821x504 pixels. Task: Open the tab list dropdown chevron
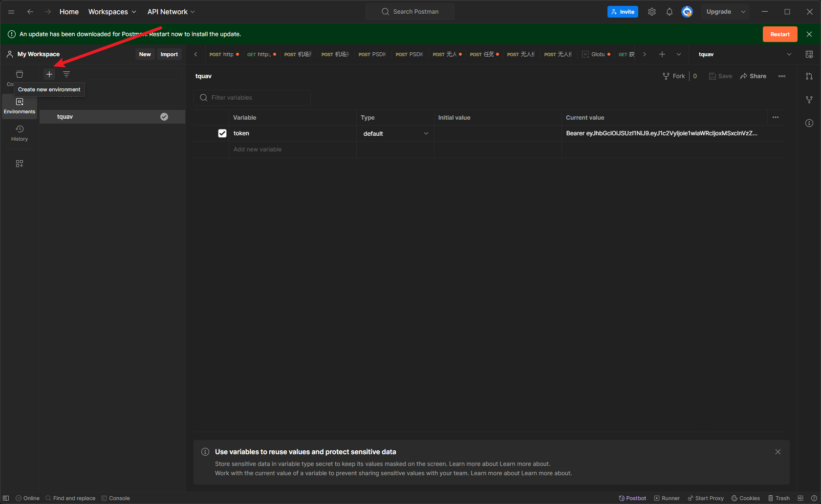click(x=679, y=54)
